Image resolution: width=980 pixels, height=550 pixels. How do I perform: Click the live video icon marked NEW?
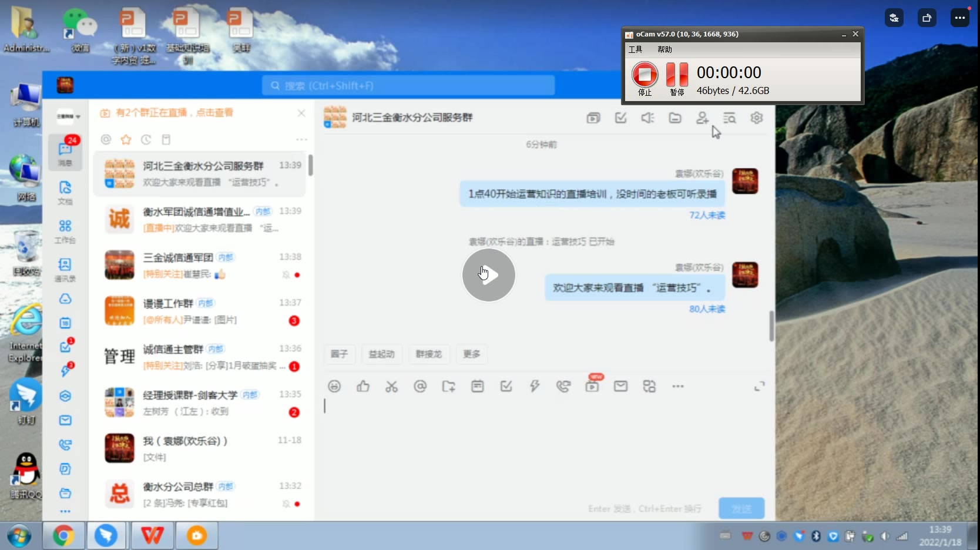[x=592, y=386]
